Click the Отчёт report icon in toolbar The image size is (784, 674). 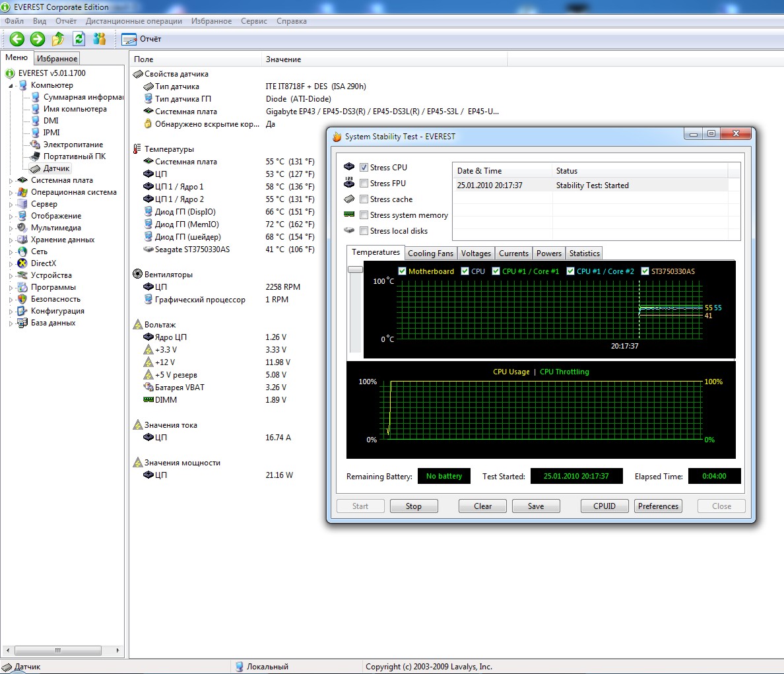tap(129, 39)
